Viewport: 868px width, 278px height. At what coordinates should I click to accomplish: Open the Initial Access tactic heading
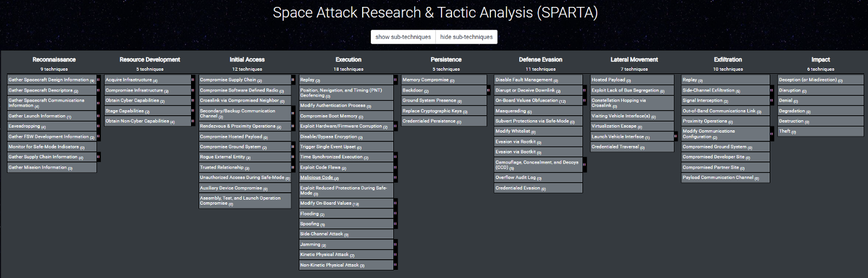247,59
